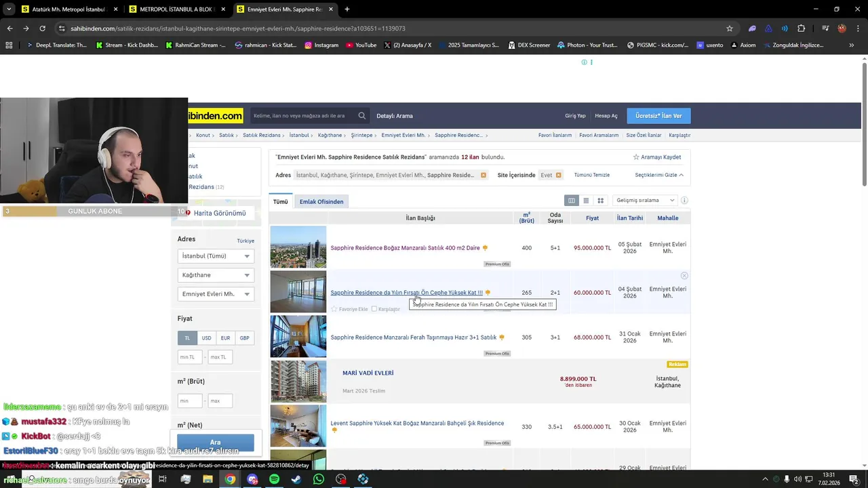
Task: Sort by the Fiyat column header
Action: click(592, 218)
